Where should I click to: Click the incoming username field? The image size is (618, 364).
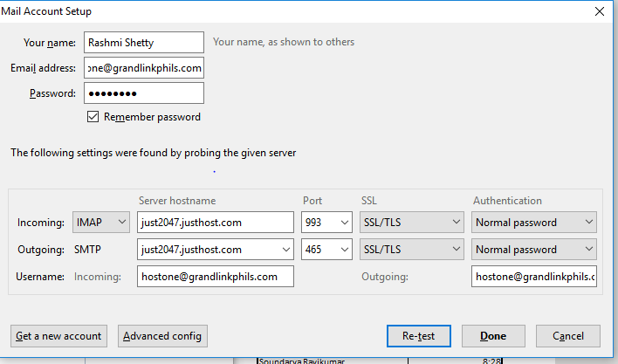[215, 277]
